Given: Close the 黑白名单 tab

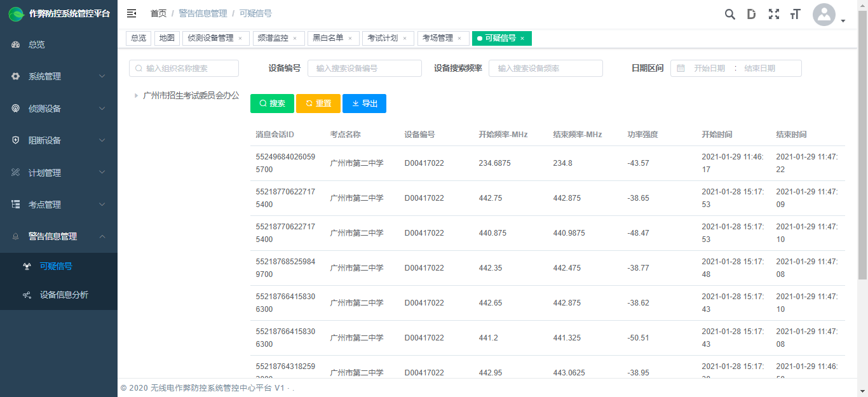Looking at the screenshot, I should [350, 39].
